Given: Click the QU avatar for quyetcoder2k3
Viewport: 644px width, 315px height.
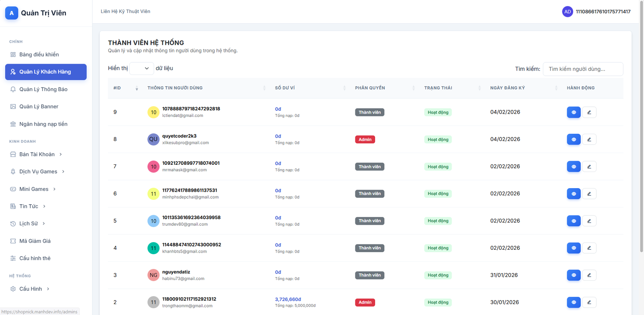Looking at the screenshot, I should pyautogui.click(x=153, y=139).
